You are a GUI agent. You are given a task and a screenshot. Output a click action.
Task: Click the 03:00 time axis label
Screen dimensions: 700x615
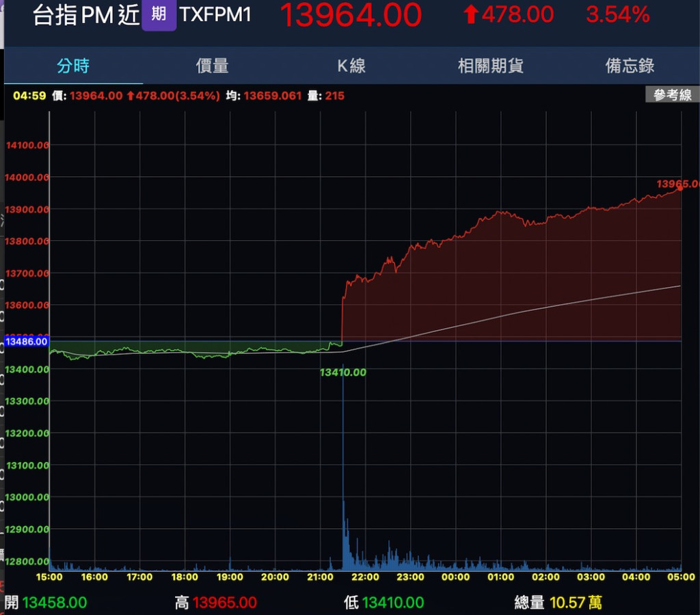(x=591, y=577)
